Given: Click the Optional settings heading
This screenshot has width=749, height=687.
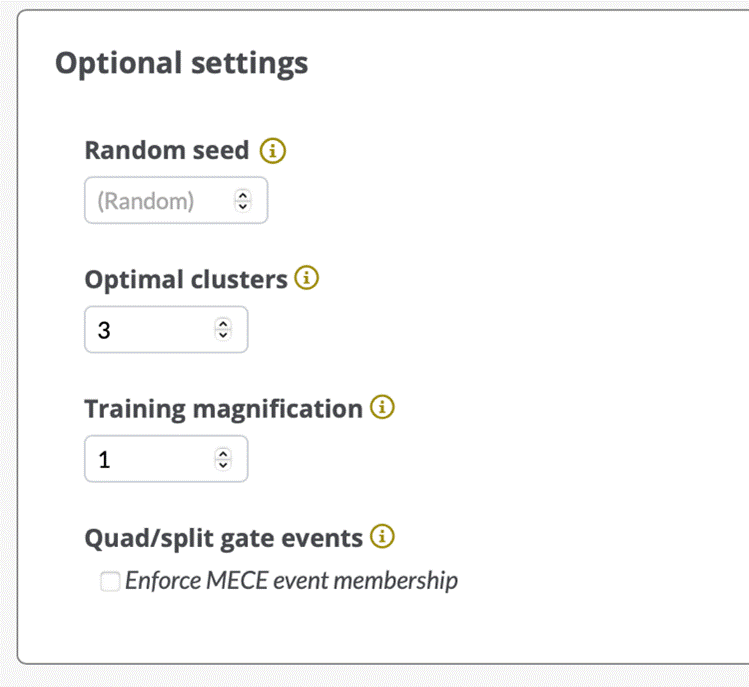Looking at the screenshot, I should pos(181,64).
